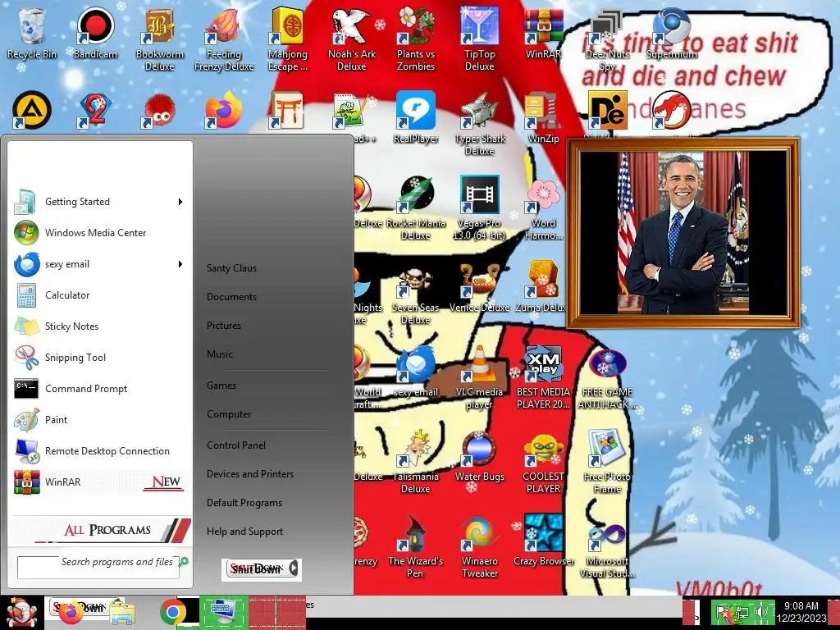Launch Snipping Tool from Start menu
Screen dimensions: 840x630
click(99, 358)
